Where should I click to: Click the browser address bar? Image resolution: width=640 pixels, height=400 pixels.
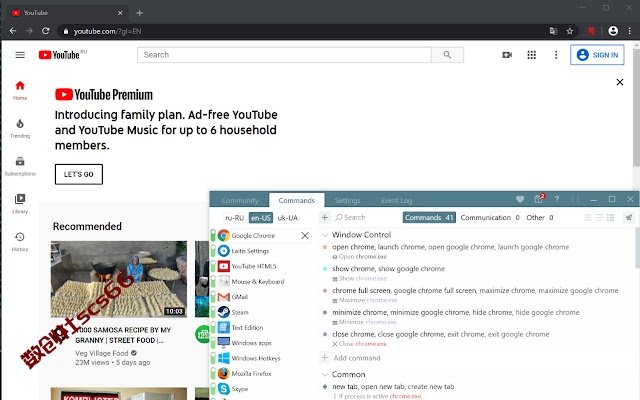tap(302, 31)
